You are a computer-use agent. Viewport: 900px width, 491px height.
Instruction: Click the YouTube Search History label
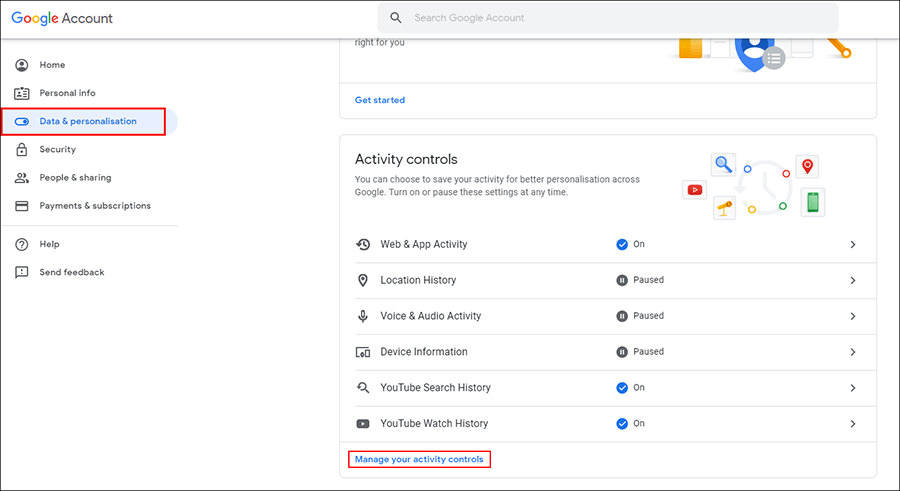[435, 388]
